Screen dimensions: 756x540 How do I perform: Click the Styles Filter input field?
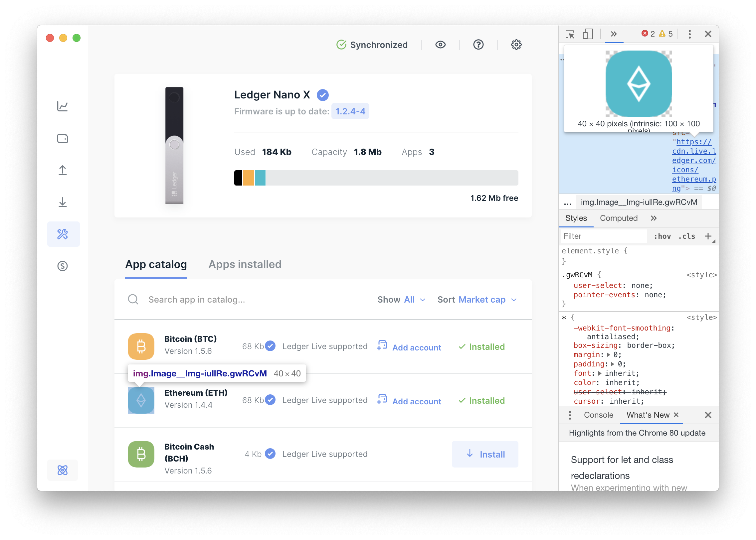click(x=604, y=236)
